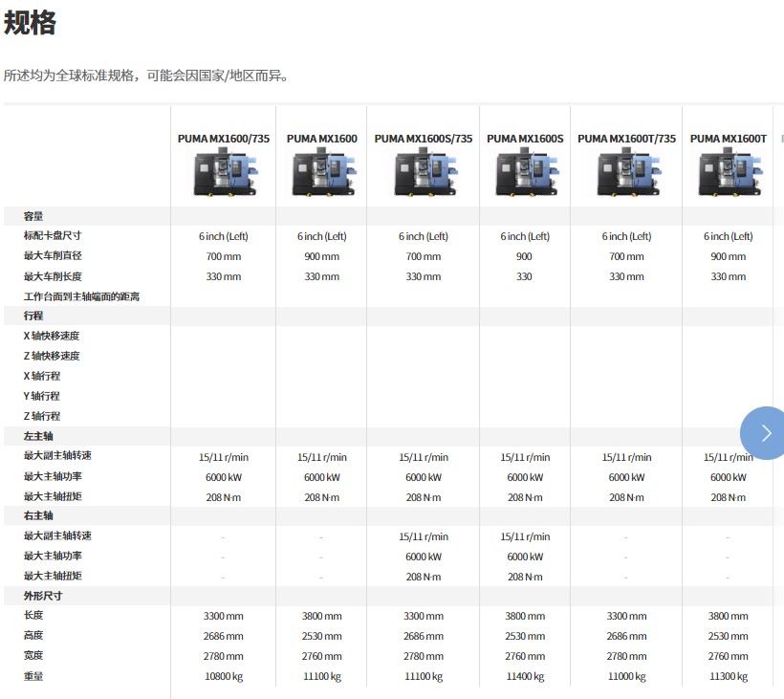Click the 宽度 row label
Image resolution: width=784 pixels, height=699 pixels.
33,656
